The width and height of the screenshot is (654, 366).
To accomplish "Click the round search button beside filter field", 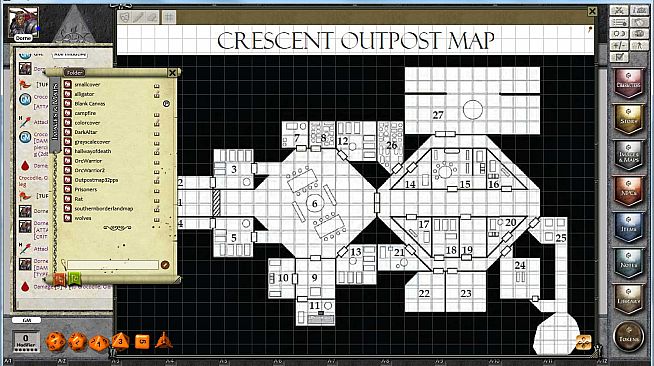I will pos(165,265).
